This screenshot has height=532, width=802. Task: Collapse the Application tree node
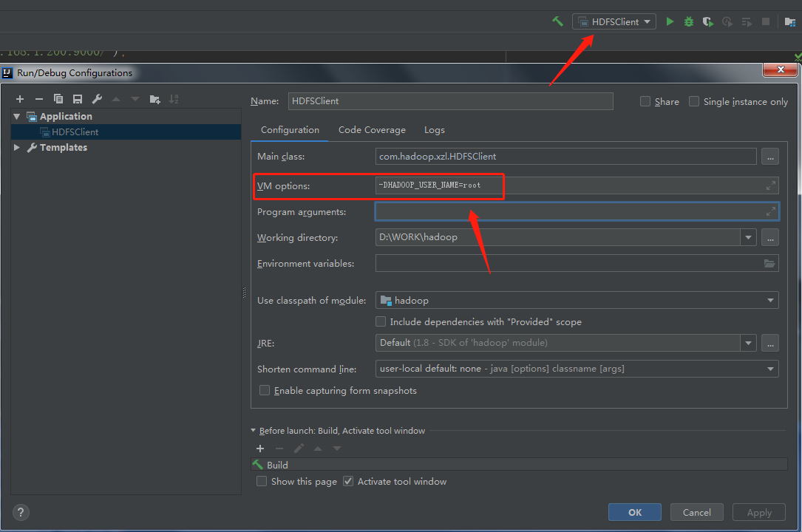pos(17,117)
